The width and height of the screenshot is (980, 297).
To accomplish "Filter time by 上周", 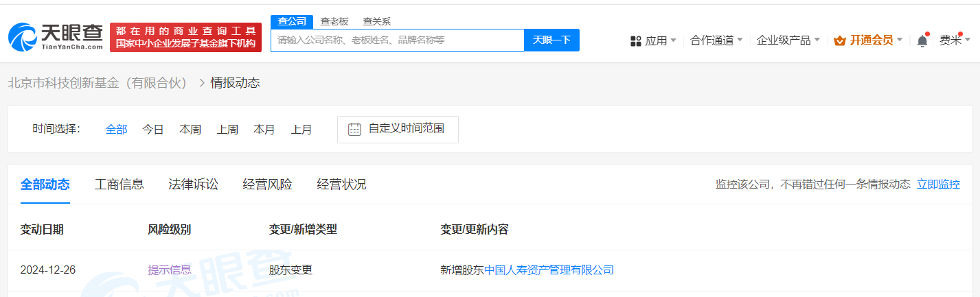I will pos(227,129).
